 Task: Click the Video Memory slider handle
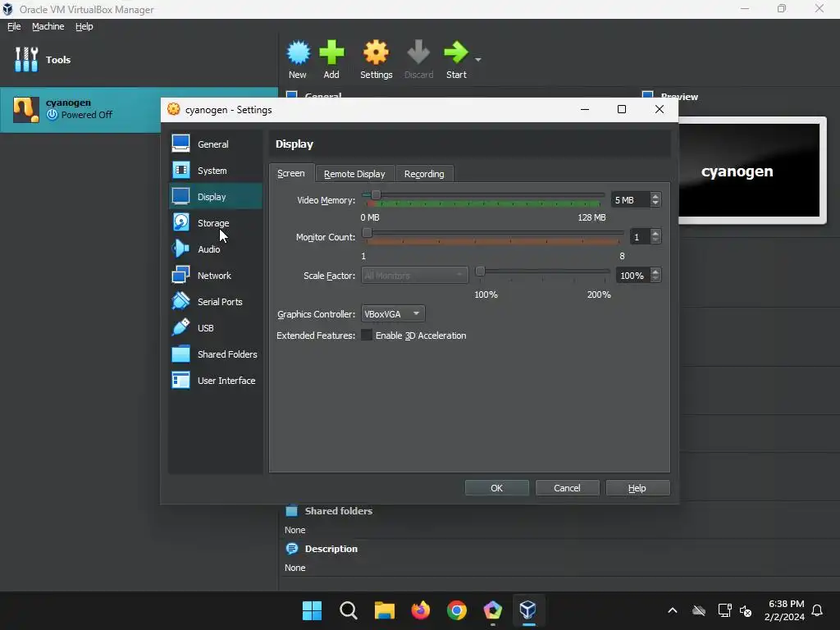click(x=376, y=195)
